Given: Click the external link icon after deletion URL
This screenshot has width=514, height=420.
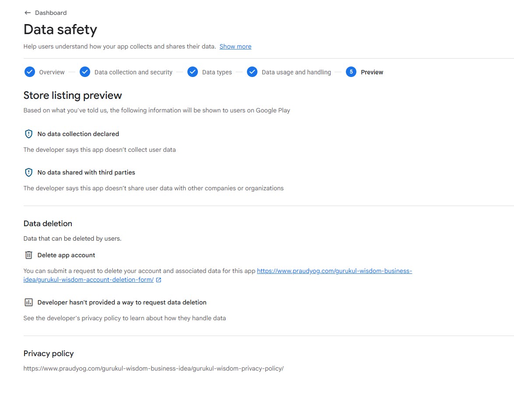Looking at the screenshot, I should coord(158,280).
